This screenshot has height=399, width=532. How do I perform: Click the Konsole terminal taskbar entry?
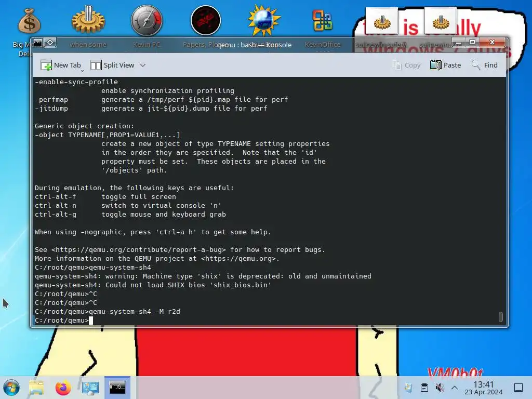tap(117, 388)
